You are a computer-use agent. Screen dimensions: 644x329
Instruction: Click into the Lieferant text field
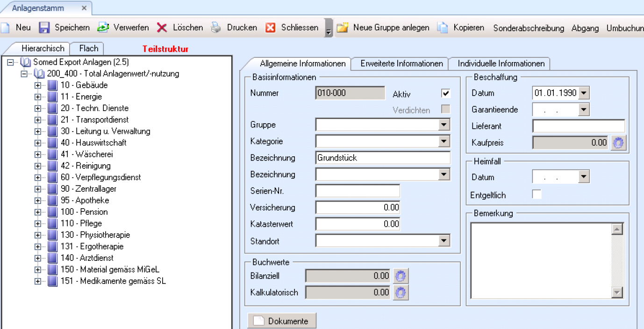pos(578,126)
